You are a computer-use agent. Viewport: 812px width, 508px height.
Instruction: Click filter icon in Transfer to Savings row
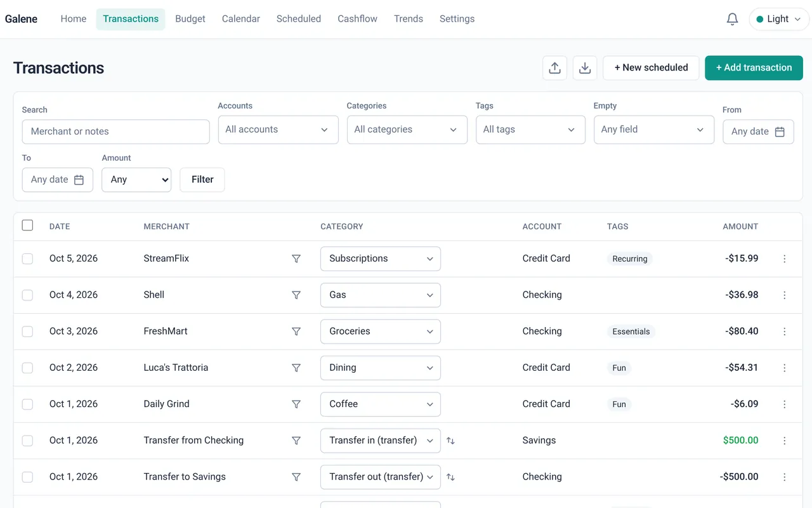[296, 477]
